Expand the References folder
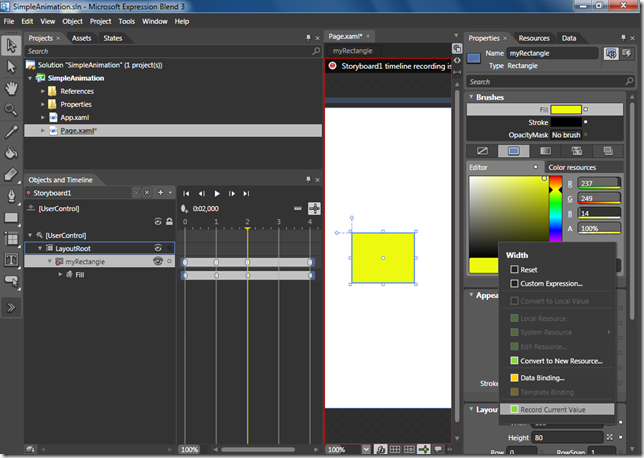Viewport: 644px width, 458px height. (x=43, y=91)
